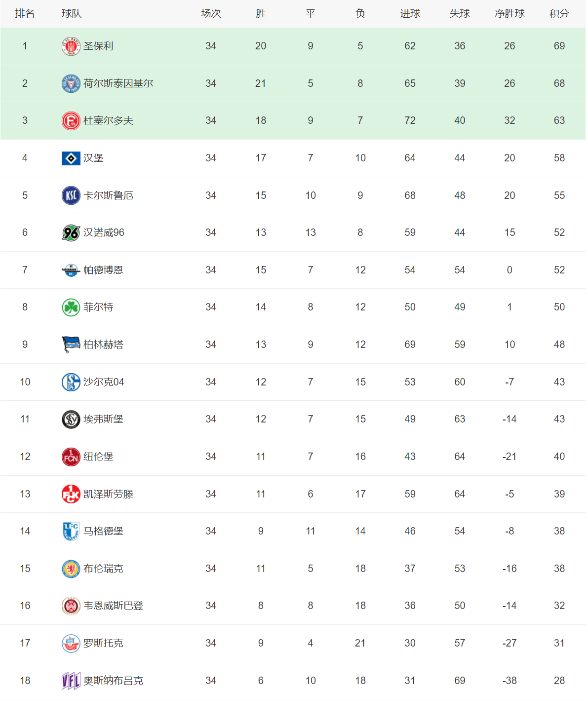This screenshot has height=723, width=588.
Task: Click the Fortuna Düsseldorf (杜塞尔多夫) red crest
Action: coord(71,121)
